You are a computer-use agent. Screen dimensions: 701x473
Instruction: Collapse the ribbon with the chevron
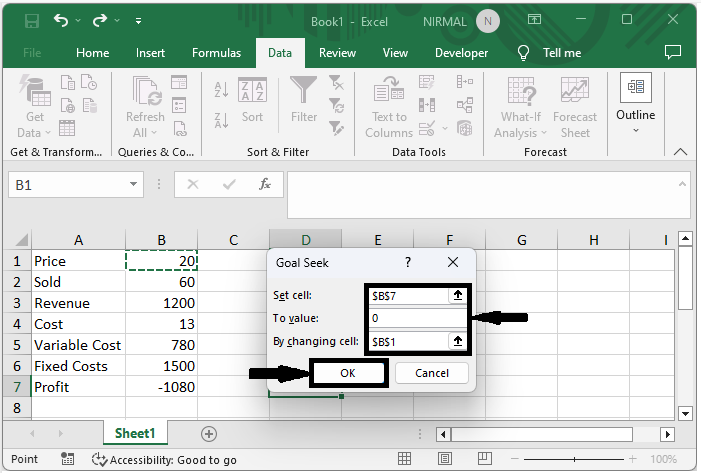[680, 152]
